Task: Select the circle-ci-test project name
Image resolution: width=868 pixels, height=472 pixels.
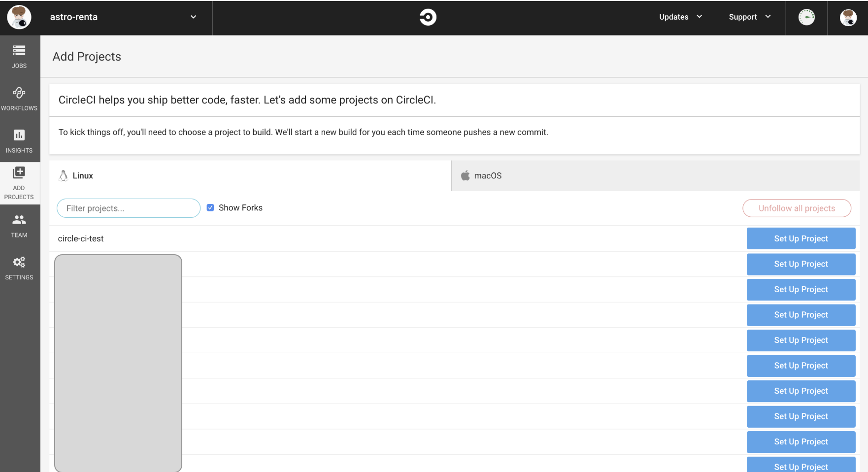Action: [x=81, y=239]
